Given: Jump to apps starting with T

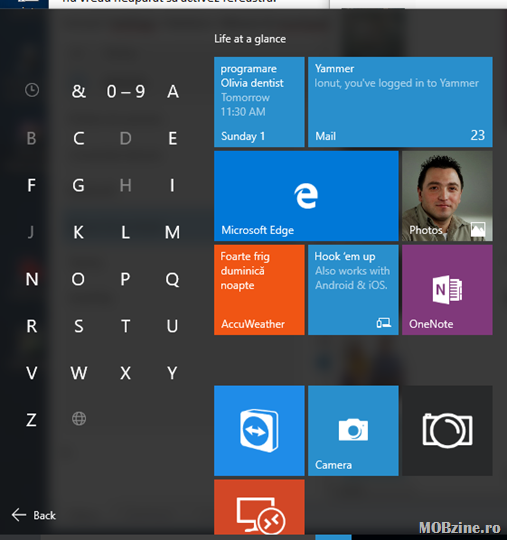Looking at the screenshot, I should coord(125,326).
